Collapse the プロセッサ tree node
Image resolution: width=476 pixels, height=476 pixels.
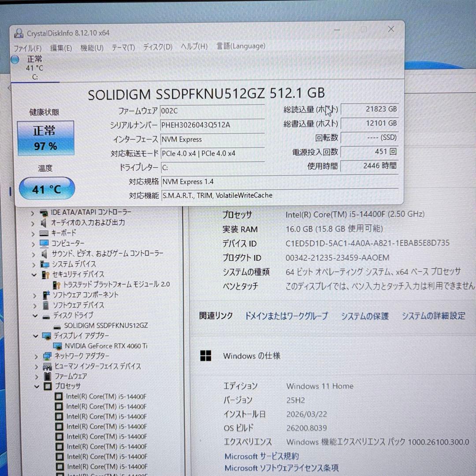click(x=37, y=387)
